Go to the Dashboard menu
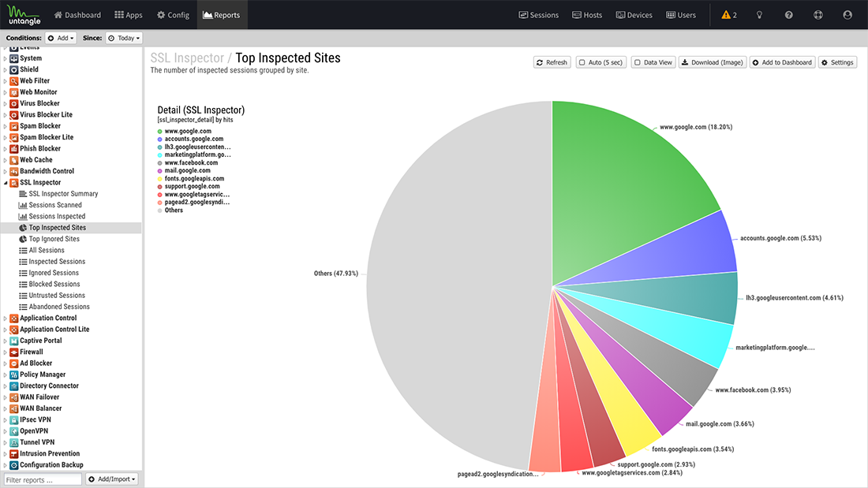 pyautogui.click(x=77, y=15)
